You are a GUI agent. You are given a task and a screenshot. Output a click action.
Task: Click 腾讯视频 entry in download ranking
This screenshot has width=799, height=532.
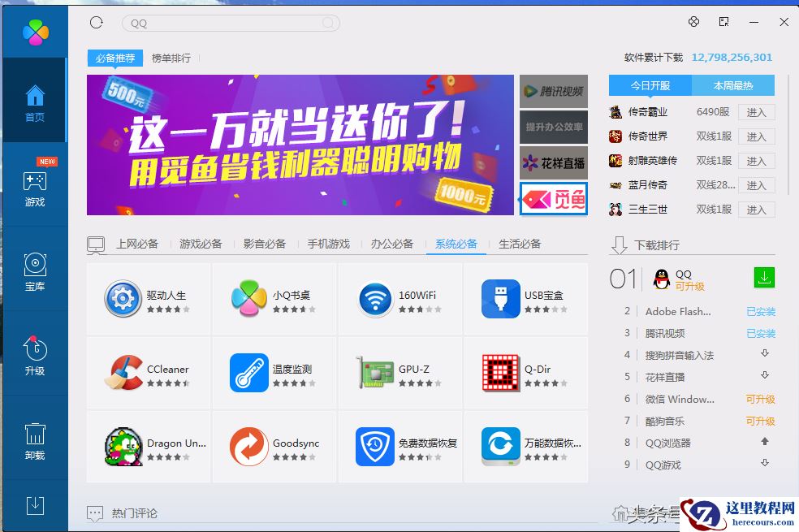[665, 333]
